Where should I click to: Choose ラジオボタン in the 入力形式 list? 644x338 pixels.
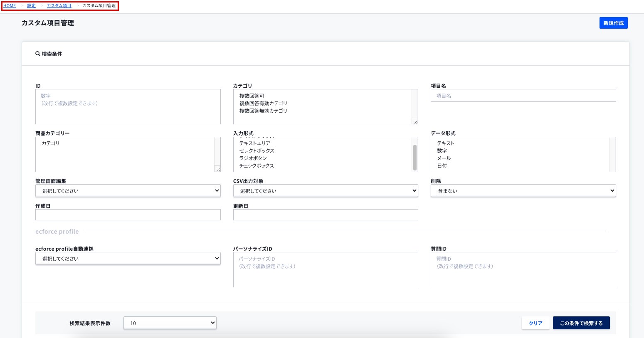pos(253,158)
